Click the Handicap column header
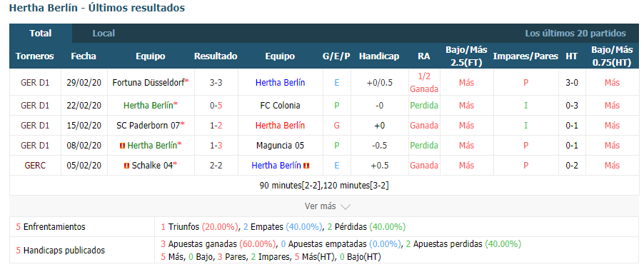Screen dimensions: 644x267 (x=379, y=56)
